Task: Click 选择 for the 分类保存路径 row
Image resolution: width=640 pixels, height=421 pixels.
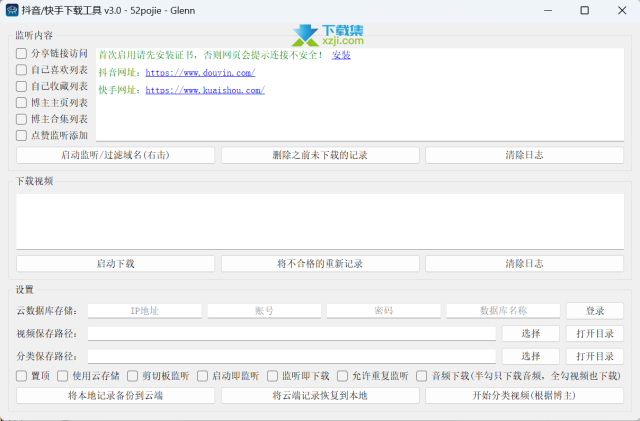Action: [531, 356]
